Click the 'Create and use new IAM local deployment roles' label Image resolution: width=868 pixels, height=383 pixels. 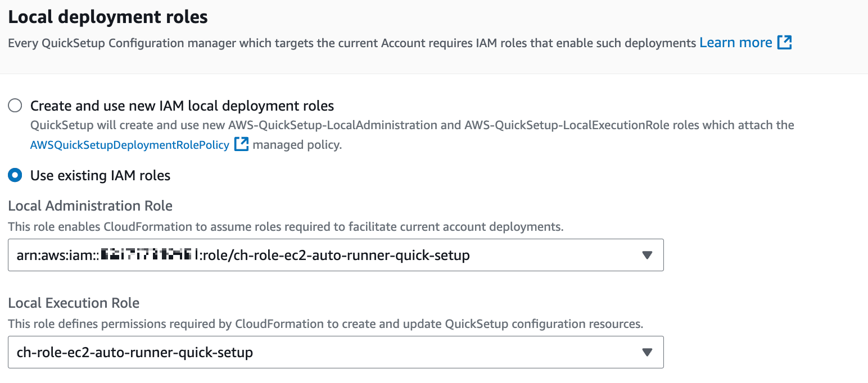tap(182, 106)
